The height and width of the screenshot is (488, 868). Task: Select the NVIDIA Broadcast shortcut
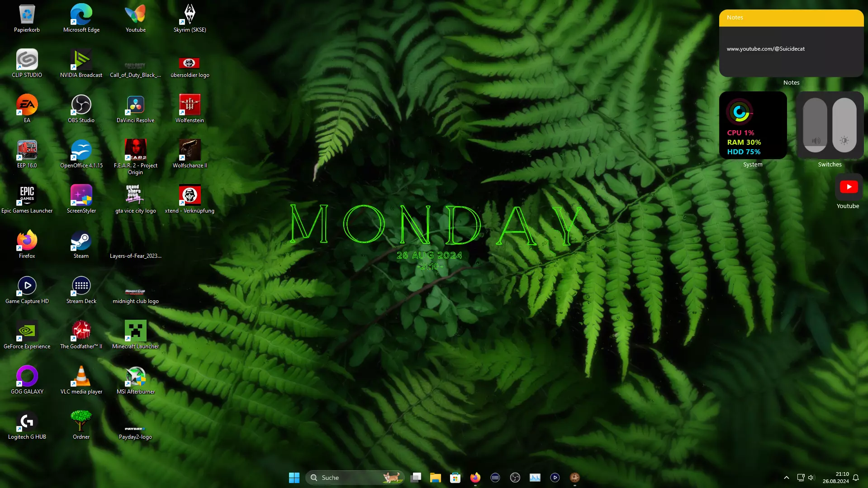point(81,63)
